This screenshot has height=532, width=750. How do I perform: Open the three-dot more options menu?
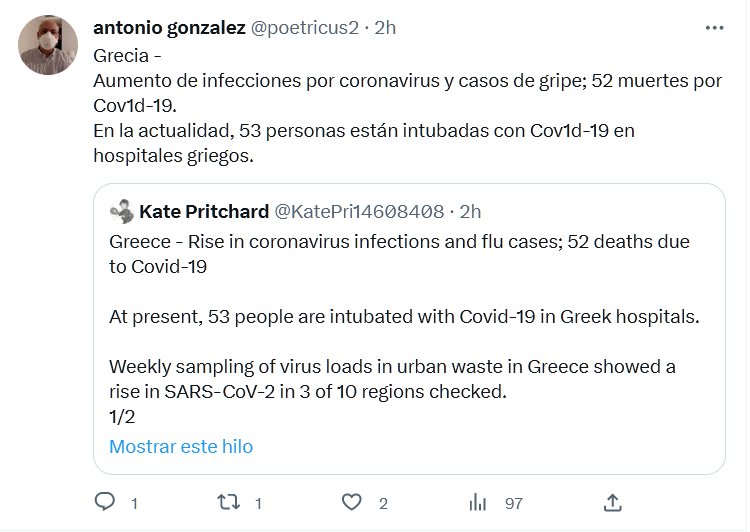coord(714,29)
